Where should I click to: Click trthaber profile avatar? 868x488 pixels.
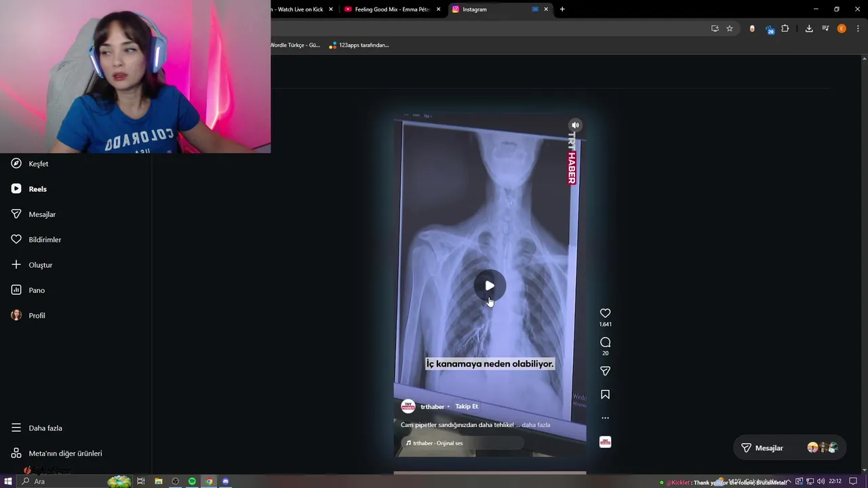click(408, 406)
